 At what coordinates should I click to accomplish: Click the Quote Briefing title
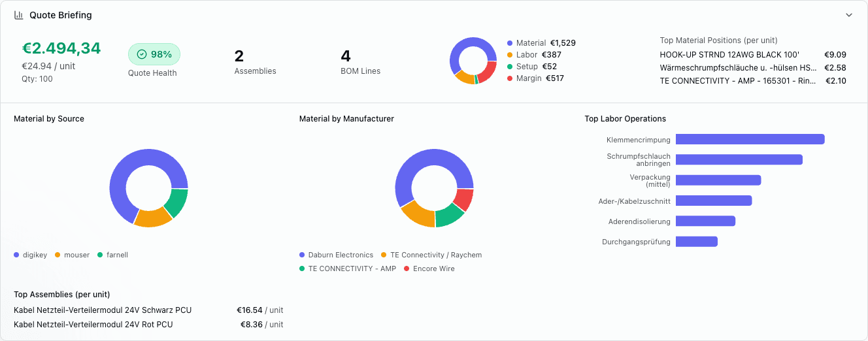pyautogui.click(x=61, y=15)
